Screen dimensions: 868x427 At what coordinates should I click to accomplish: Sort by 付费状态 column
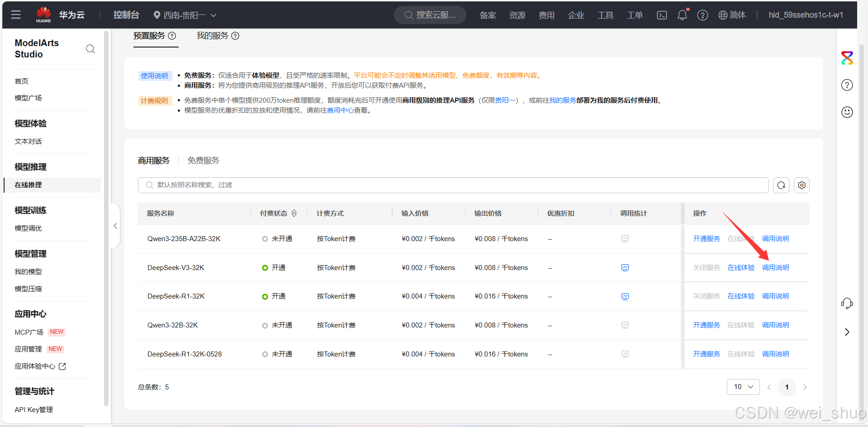tap(294, 213)
